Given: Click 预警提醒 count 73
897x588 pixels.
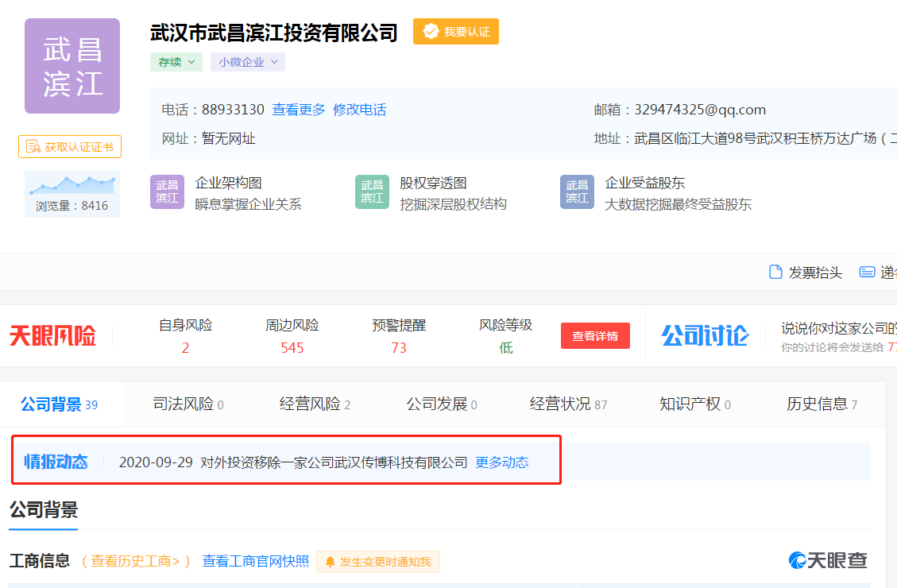Looking at the screenshot, I should [399, 348].
